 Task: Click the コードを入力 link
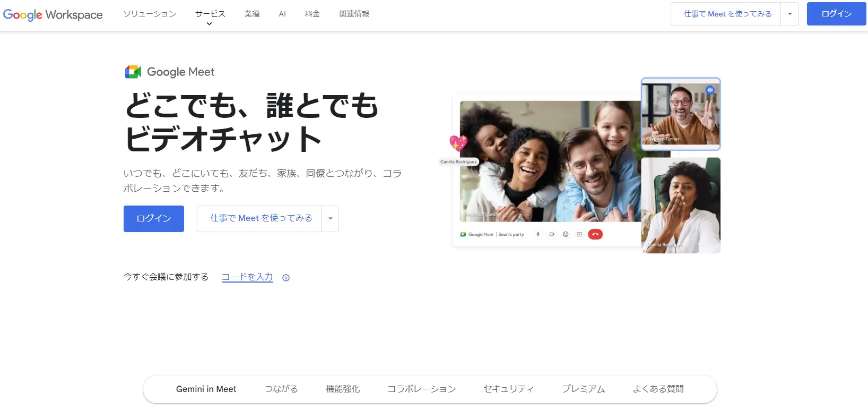tap(247, 277)
